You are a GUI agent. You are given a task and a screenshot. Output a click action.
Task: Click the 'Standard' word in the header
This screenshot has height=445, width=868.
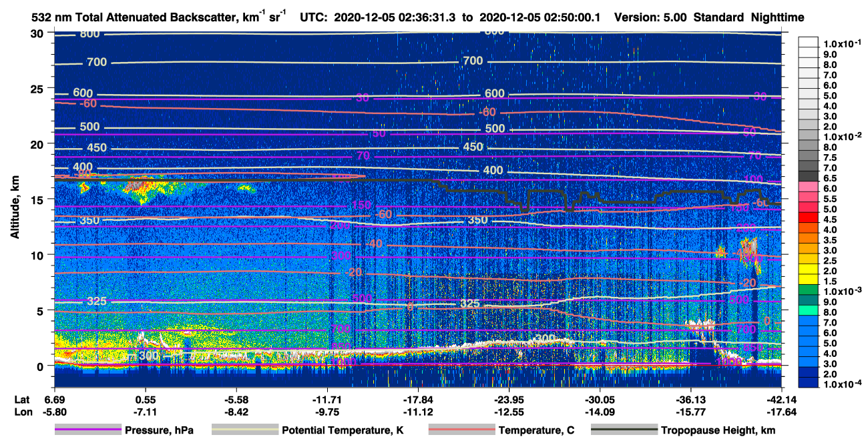(x=718, y=17)
